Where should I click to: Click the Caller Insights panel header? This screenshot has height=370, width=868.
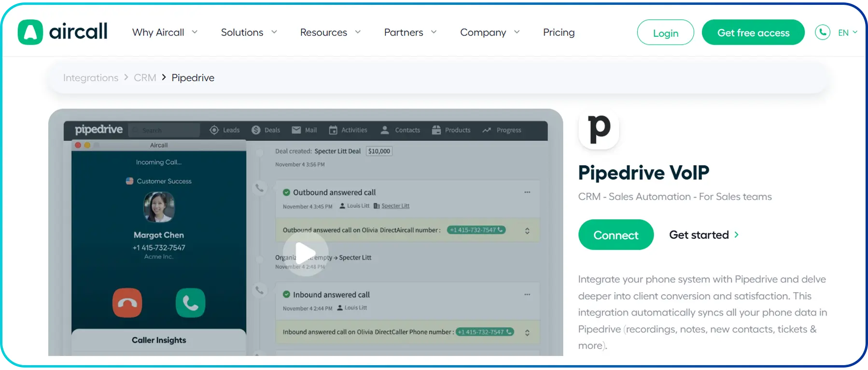pos(159,340)
